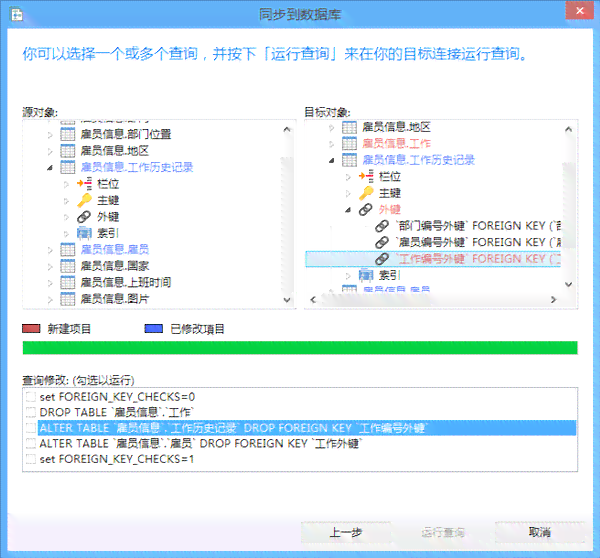Check the DROP TABLE 雇员信息.工作 query
This screenshot has width=600, height=558.
[31, 412]
